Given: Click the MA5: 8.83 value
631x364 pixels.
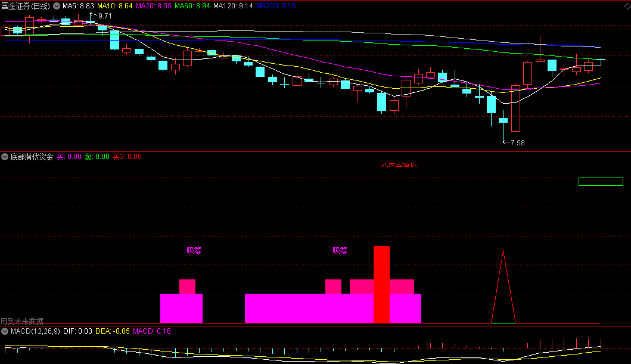Looking at the screenshot, I should coord(78,6).
